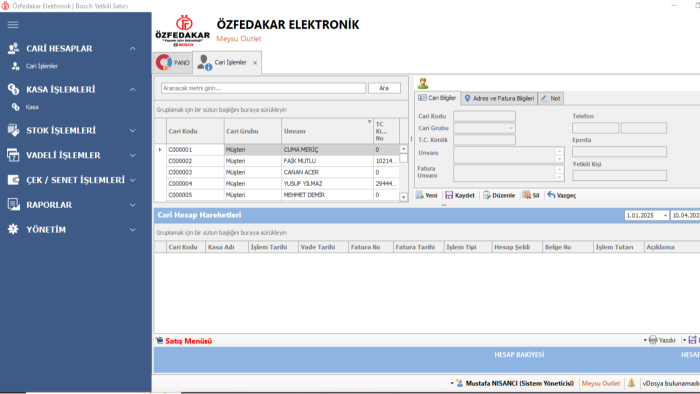
Task: Open the Adres ve Fatura Bilgileri tab
Action: pyautogui.click(x=499, y=98)
